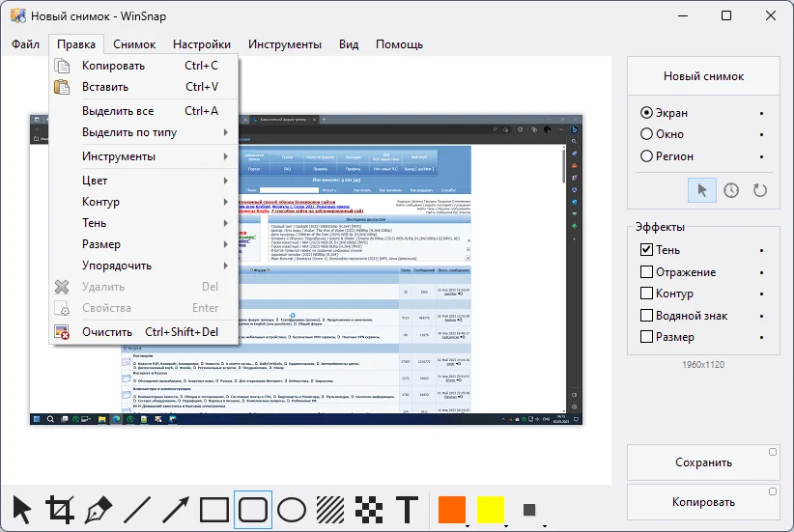Select the Pen tool
This screenshot has width=794, height=532.
pos(99,510)
